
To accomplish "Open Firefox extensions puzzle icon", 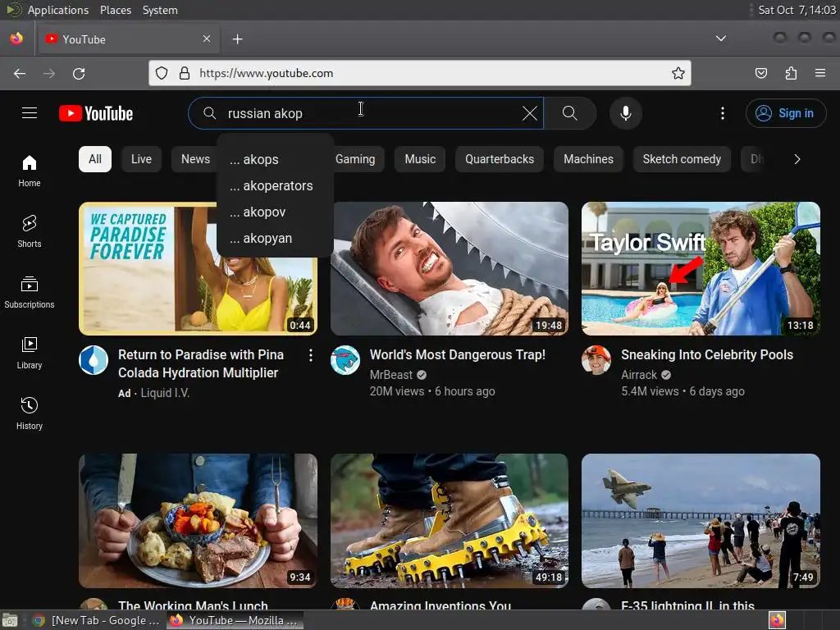I will click(791, 73).
